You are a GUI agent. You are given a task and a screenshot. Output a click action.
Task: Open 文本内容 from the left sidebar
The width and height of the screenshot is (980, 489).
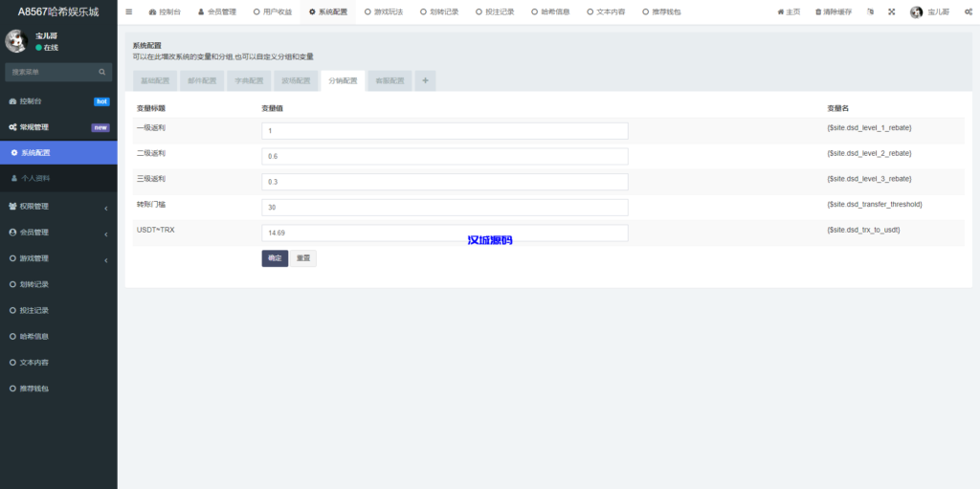(x=58, y=363)
